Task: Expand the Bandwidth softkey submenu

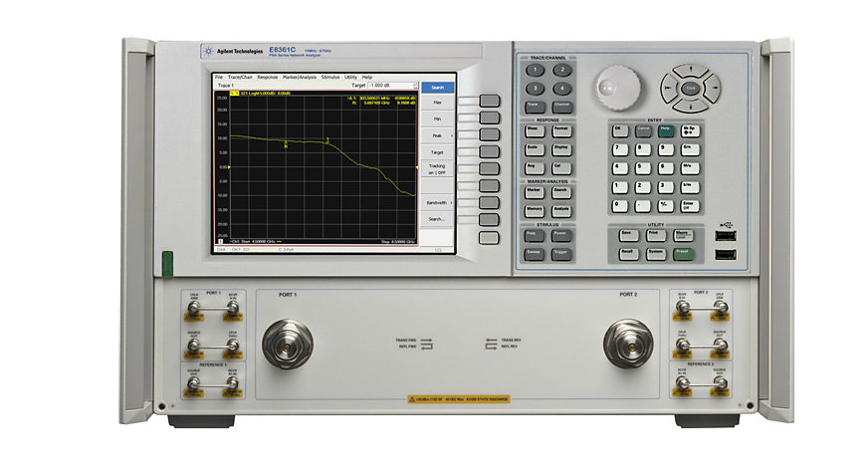Action: pyautogui.click(x=437, y=203)
